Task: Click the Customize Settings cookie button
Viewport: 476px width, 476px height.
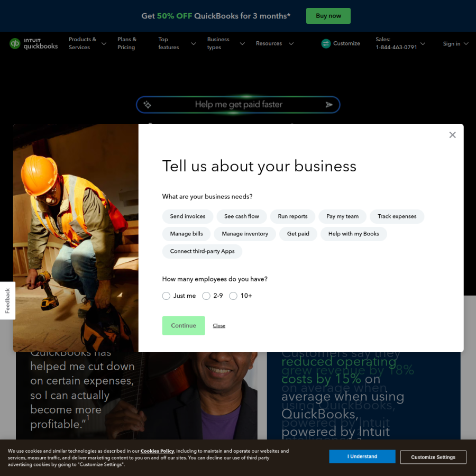Action: point(433,457)
